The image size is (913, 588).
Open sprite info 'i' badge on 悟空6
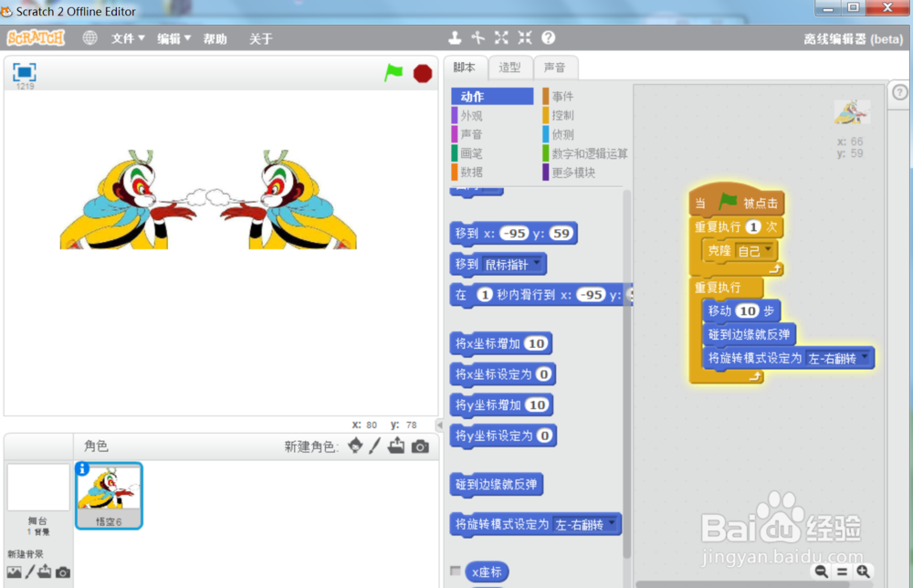[82, 468]
